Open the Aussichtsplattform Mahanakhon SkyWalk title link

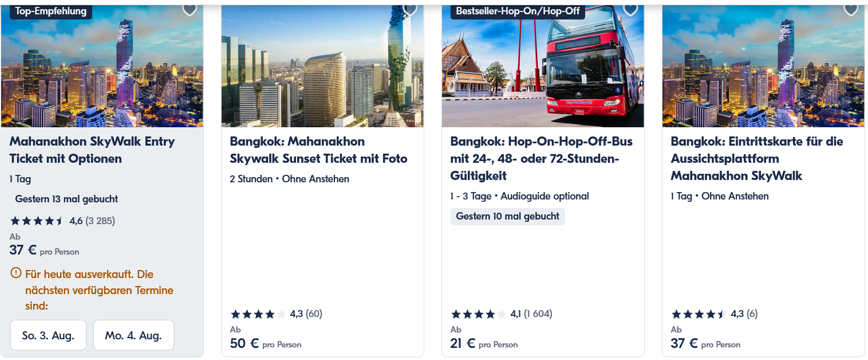click(756, 158)
